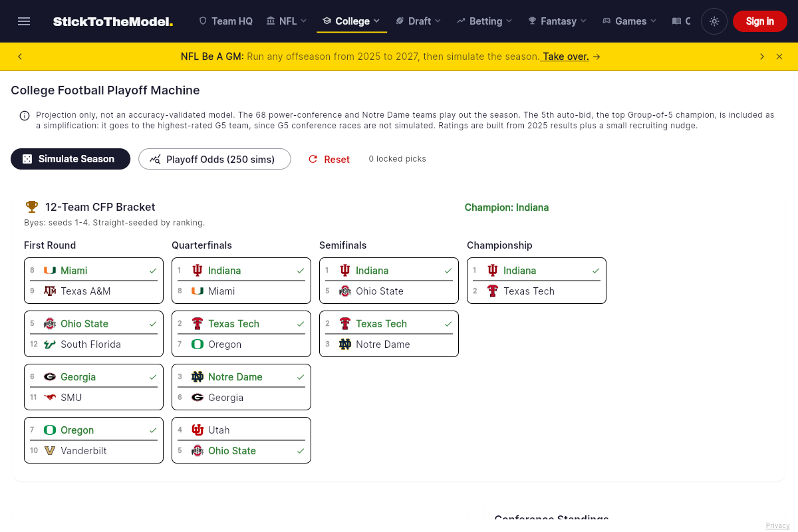Click Indiana logo in Semifinals
798x532 pixels.
tap(345, 271)
